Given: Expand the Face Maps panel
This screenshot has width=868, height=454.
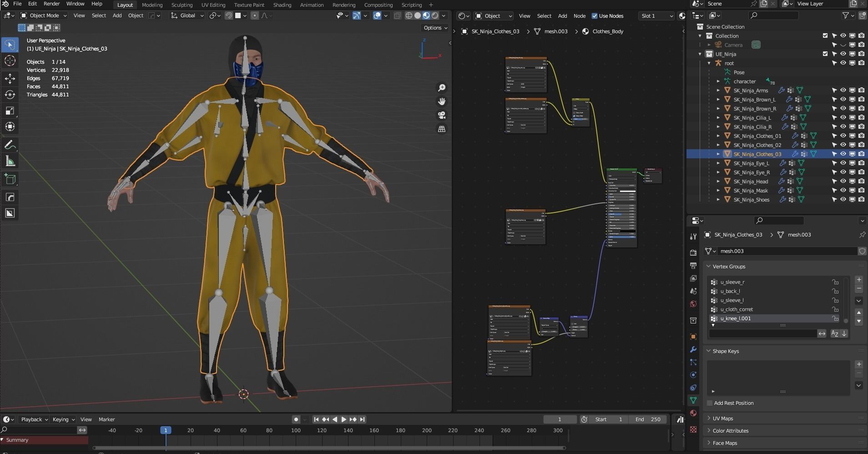Looking at the screenshot, I should tap(725, 443).
